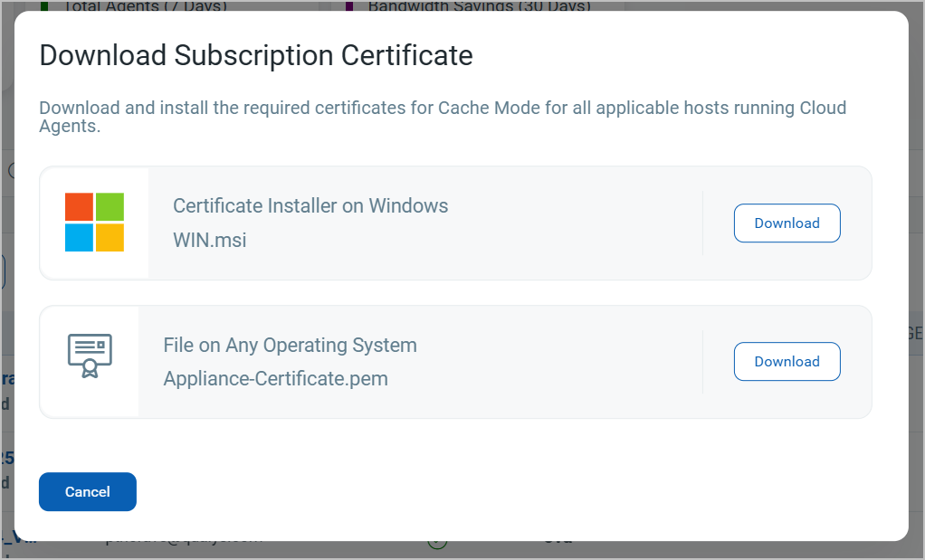Screen dimensions: 925x560
Task: Download the Appliance-Certificate.pem file
Action: coord(787,362)
